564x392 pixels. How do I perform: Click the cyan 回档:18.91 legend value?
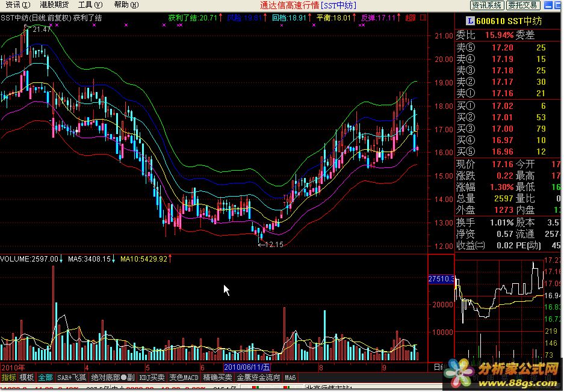289,17
